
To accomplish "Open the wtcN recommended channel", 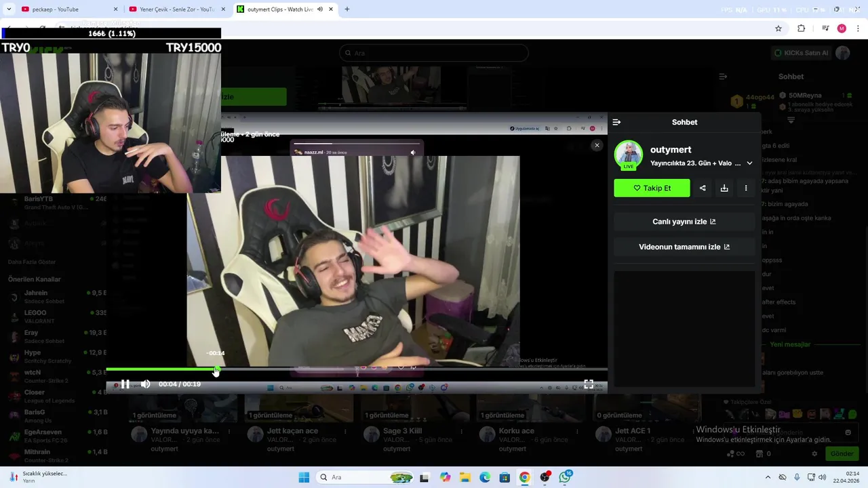I will click(57, 376).
